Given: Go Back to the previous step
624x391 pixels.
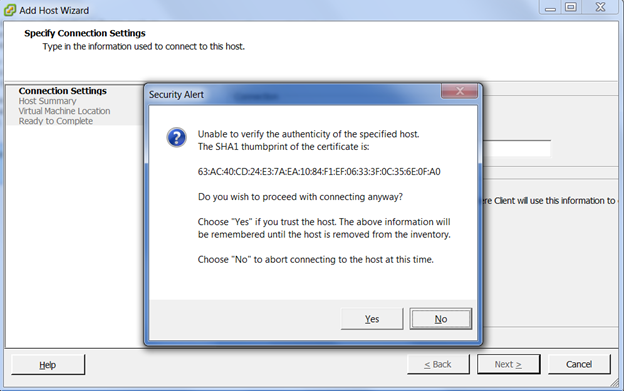Looking at the screenshot, I should pyautogui.click(x=438, y=364).
